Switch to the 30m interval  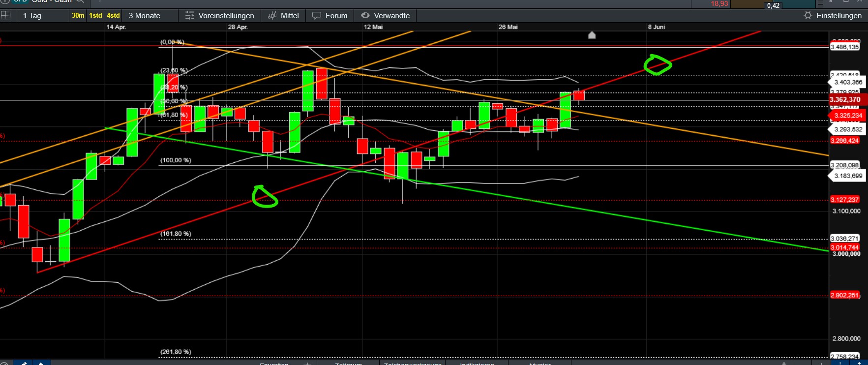[x=78, y=16]
